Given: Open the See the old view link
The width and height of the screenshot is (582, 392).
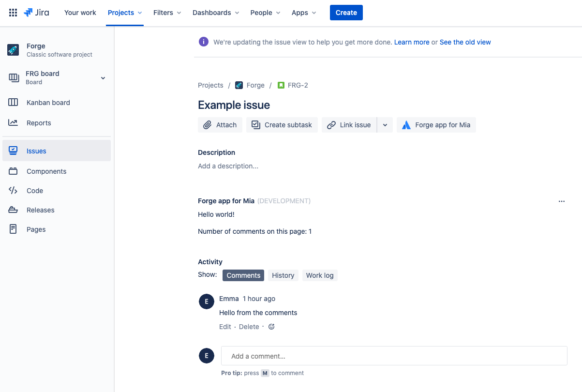Looking at the screenshot, I should (465, 42).
